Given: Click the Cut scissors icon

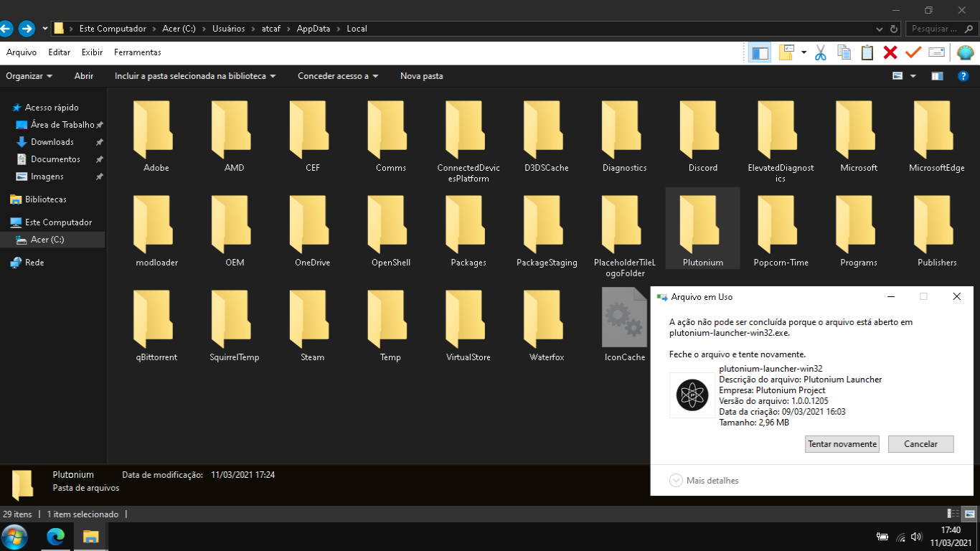Looking at the screenshot, I should (821, 52).
